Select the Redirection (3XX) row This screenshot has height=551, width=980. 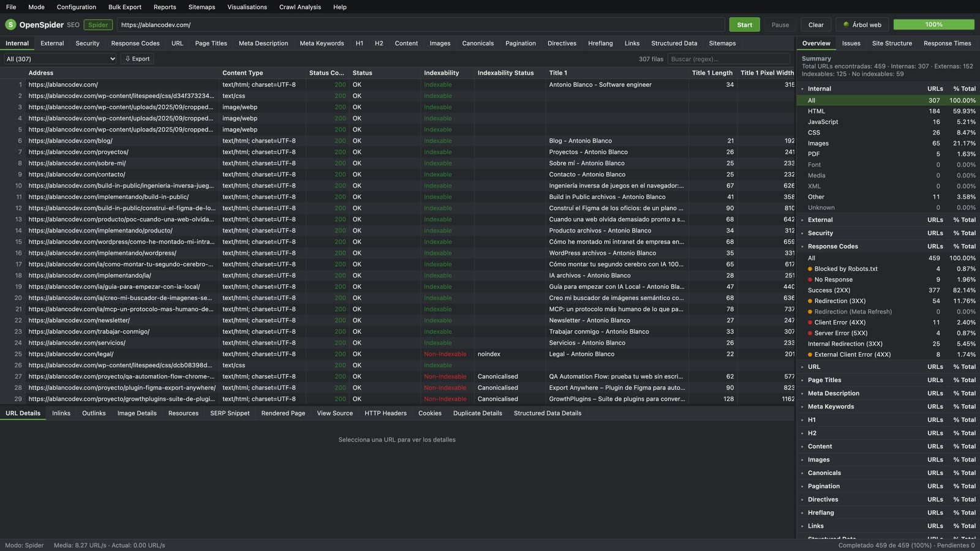(x=888, y=301)
